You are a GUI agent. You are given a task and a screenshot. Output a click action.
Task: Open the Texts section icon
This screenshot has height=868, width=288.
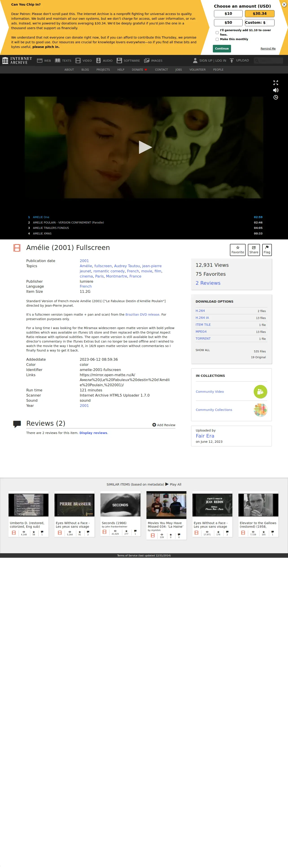click(58, 61)
